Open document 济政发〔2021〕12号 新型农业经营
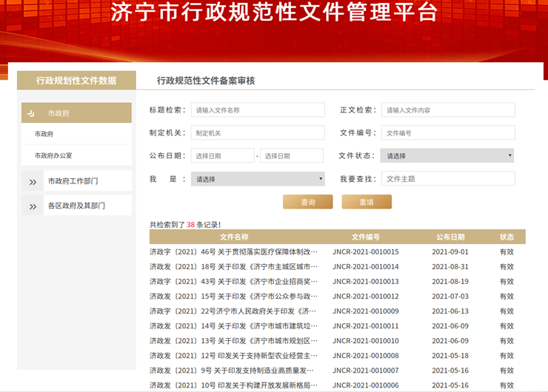The height and width of the screenshot is (392, 548). click(x=233, y=356)
